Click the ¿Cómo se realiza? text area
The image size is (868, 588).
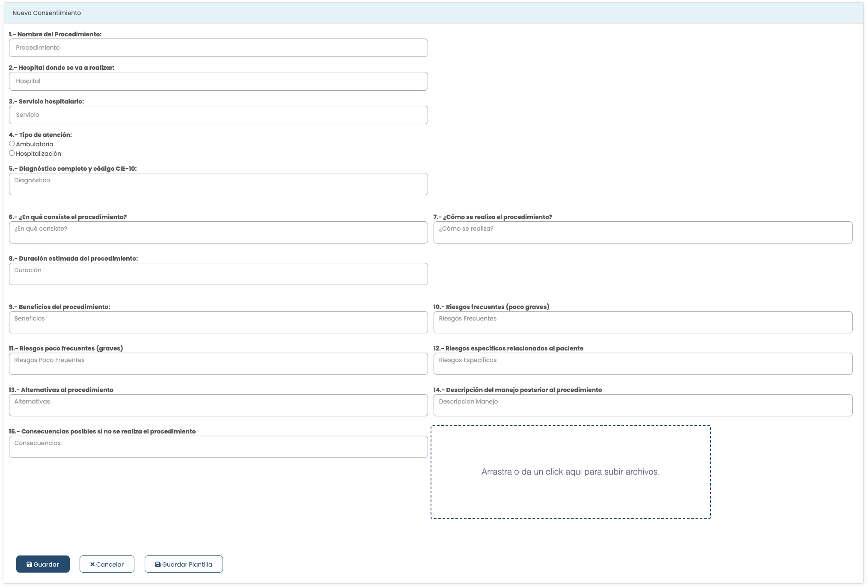coord(643,232)
